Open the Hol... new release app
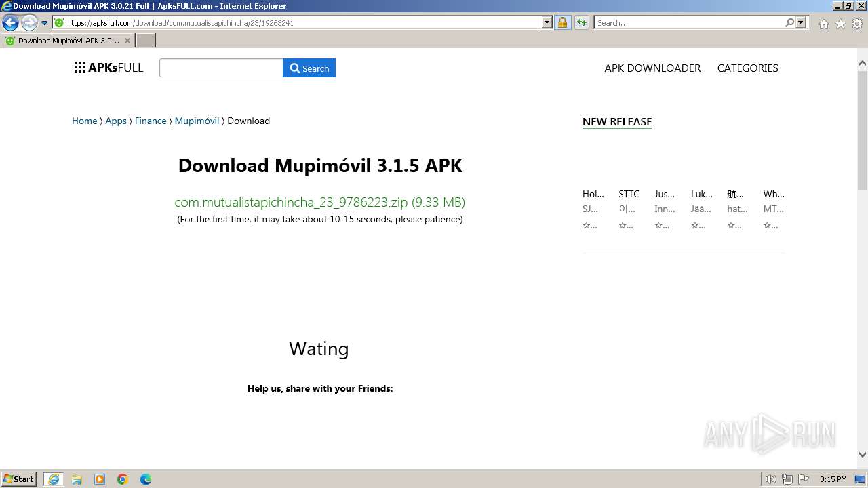Viewport: 868px width, 488px height. coord(593,194)
